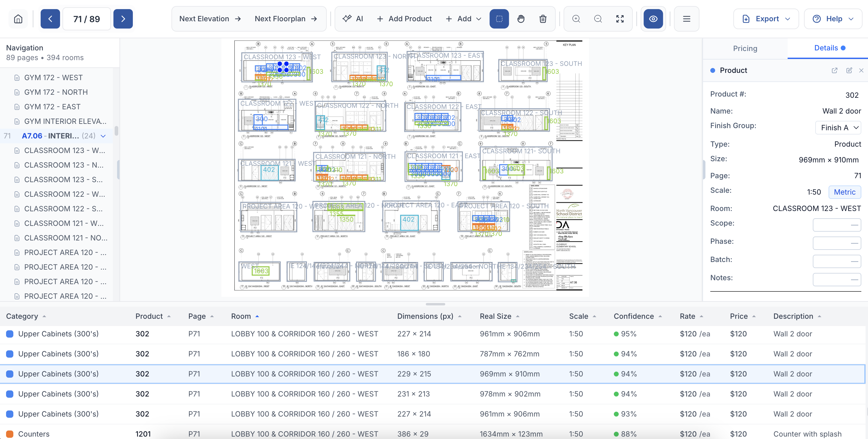Toggle annotation visibility with the eye icon
868x439 pixels.
click(653, 19)
